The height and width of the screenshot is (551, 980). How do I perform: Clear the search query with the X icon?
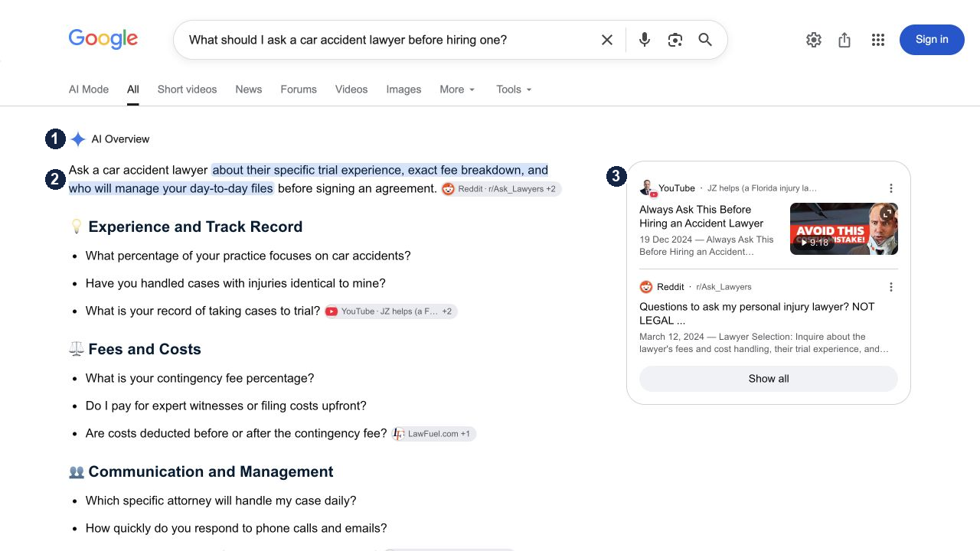click(607, 40)
